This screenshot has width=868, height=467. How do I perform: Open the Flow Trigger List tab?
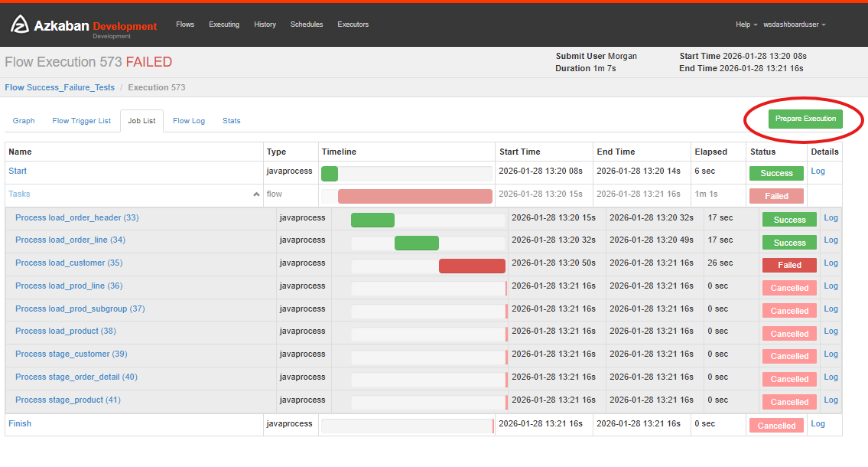point(81,121)
